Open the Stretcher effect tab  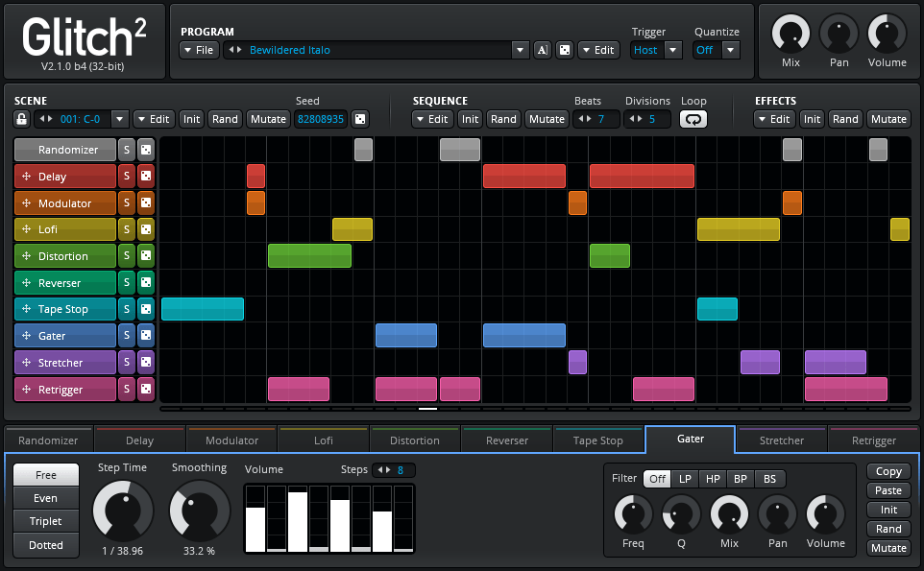pyautogui.click(x=782, y=440)
